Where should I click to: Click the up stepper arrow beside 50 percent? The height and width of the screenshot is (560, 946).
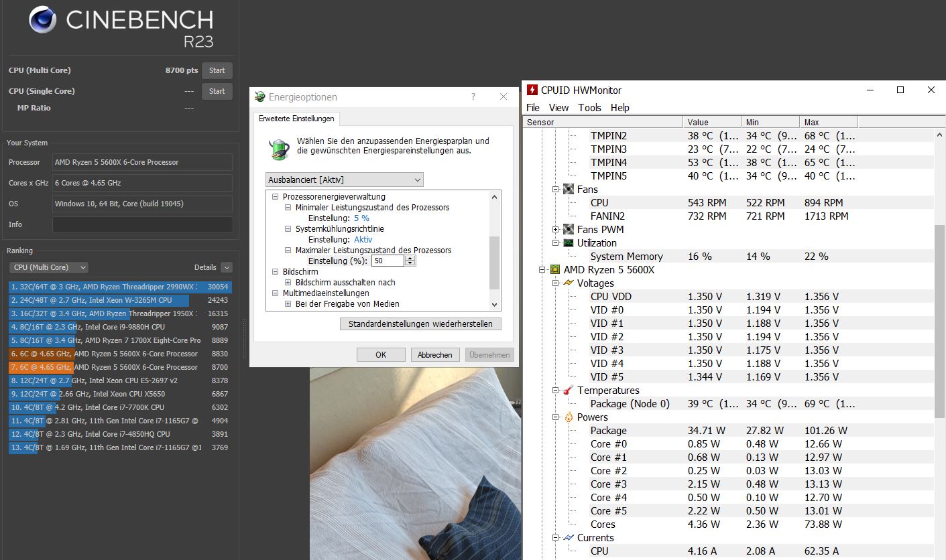pyautogui.click(x=409, y=257)
